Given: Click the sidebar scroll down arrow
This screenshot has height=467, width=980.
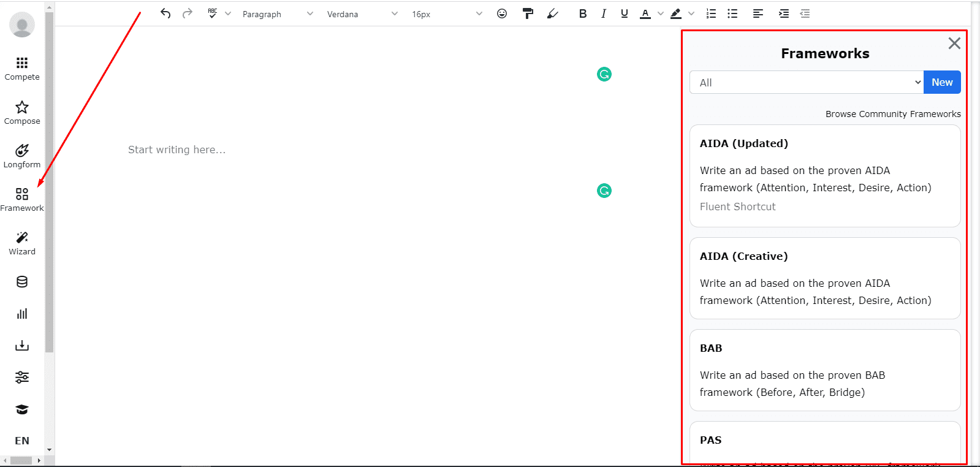Looking at the screenshot, I should (49, 450).
